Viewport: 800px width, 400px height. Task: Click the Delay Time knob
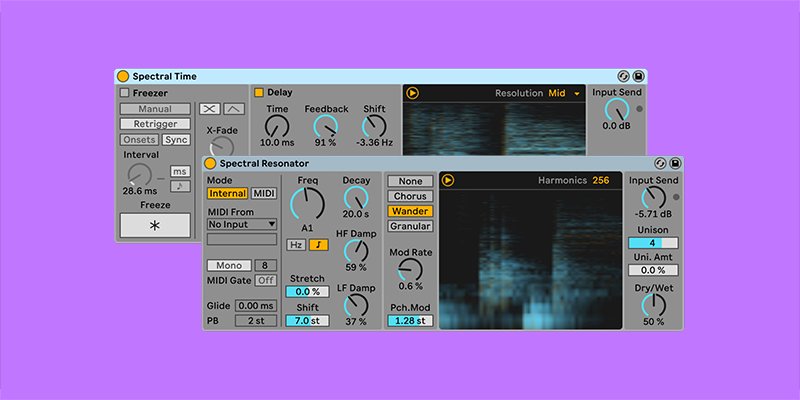[277, 126]
